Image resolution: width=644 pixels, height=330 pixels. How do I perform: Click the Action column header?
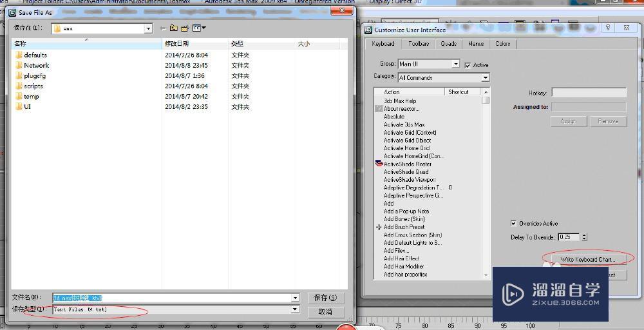tap(410, 92)
